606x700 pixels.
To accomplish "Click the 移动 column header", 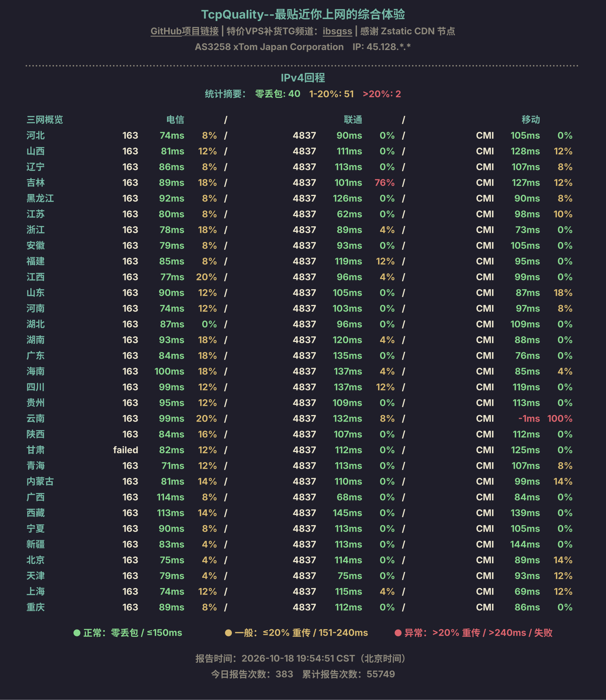I will click(531, 119).
